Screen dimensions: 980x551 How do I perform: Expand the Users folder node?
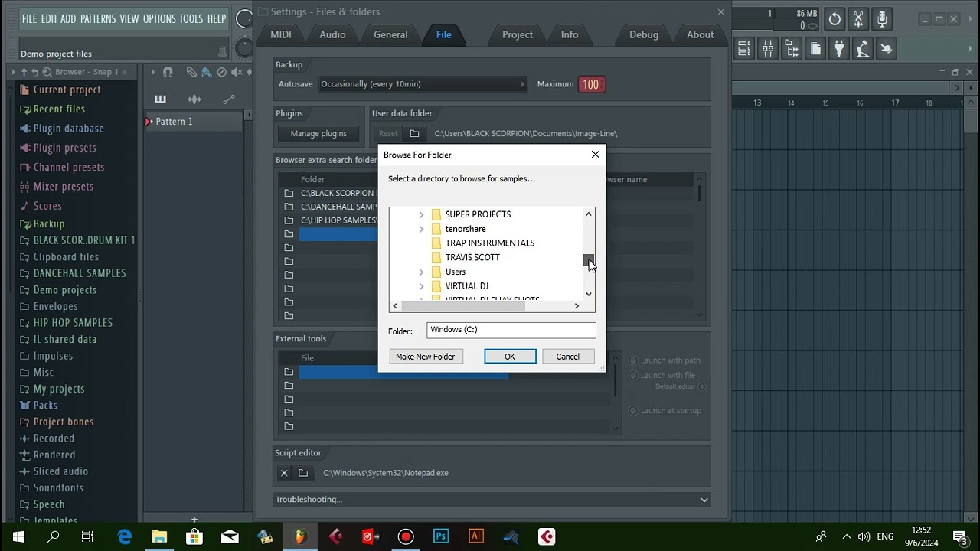(x=421, y=272)
